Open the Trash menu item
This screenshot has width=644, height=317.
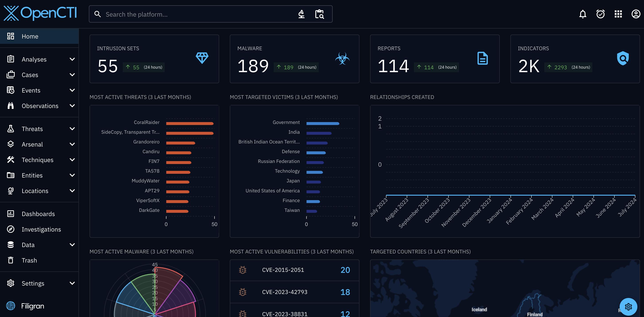tap(39, 260)
